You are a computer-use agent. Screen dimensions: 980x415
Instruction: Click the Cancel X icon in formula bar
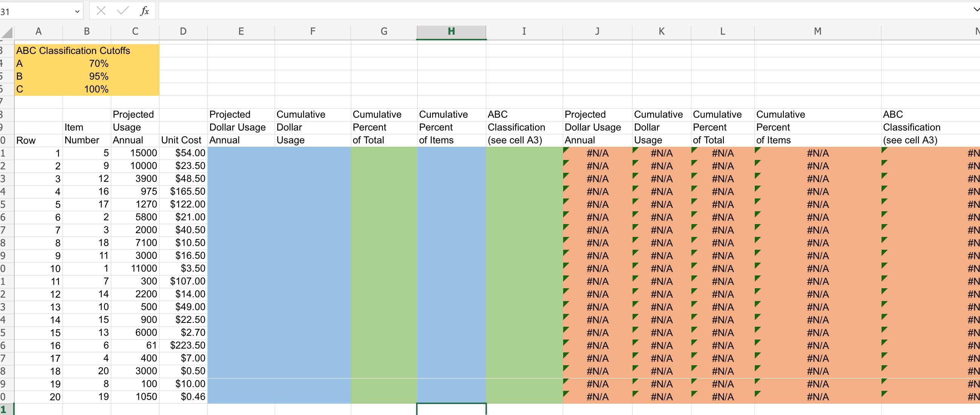click(101, 11)
